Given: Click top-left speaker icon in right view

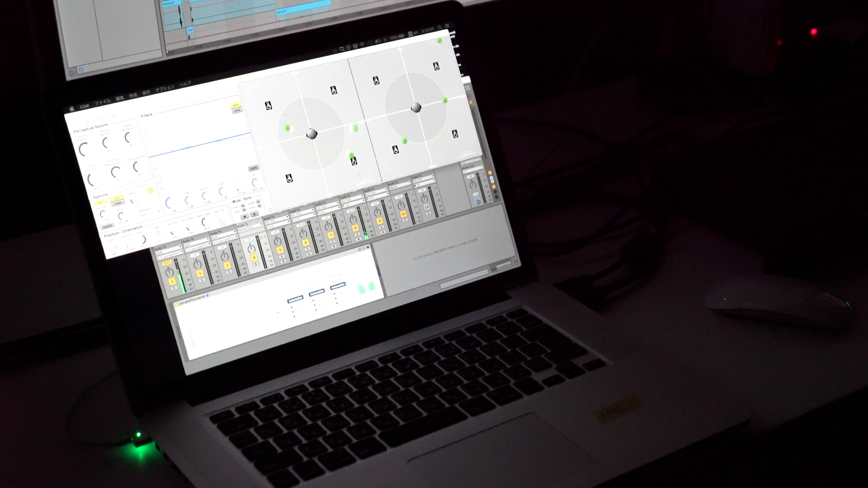Looking at the screenshot, I should 376,80.
